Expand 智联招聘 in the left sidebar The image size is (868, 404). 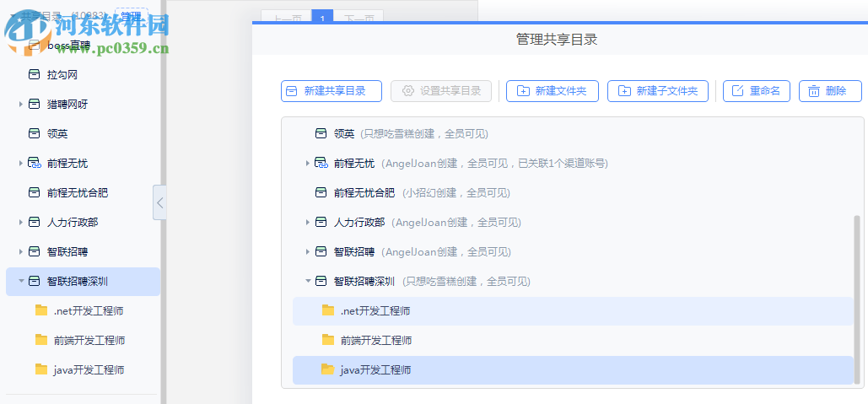(x=21, y=252)
